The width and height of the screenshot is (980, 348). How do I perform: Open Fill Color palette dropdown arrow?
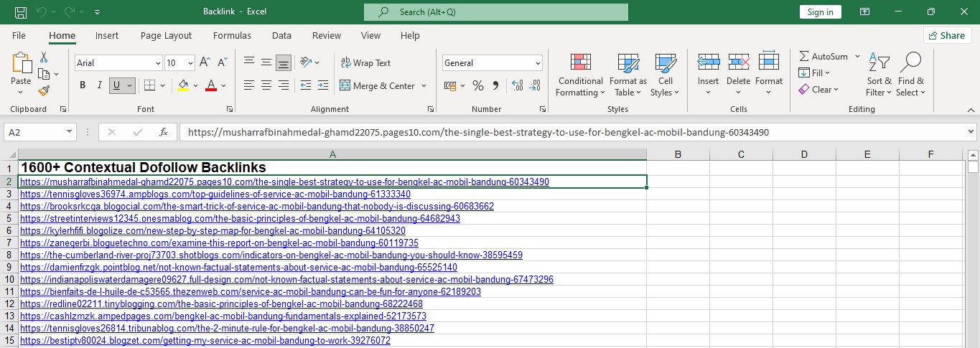(195, 85)
